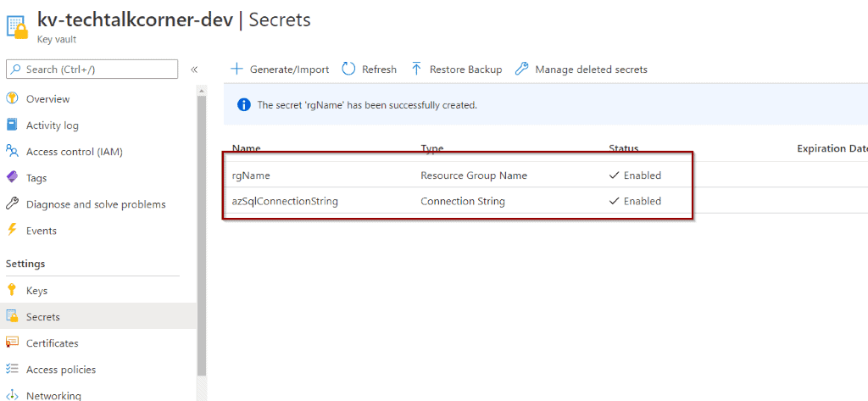This screenshot has width=868, height=401.
Task: Click the Overview key icon
Action: (x=12, y=98)
